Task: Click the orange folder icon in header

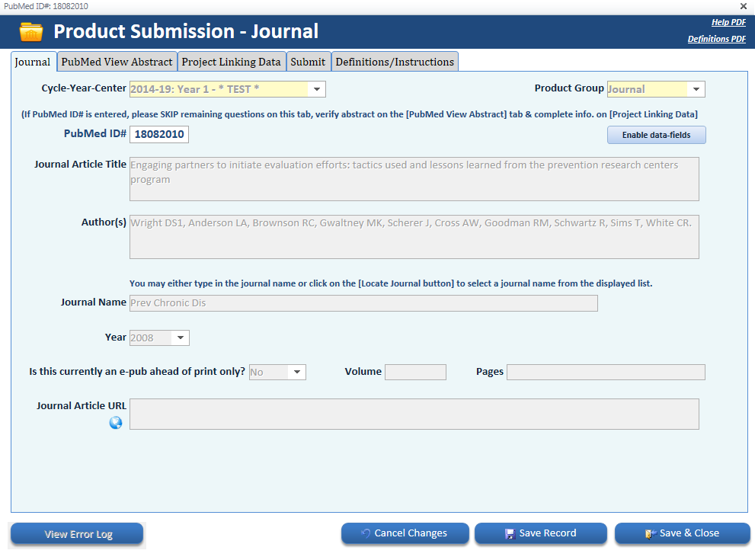Action: pos(30,32)
